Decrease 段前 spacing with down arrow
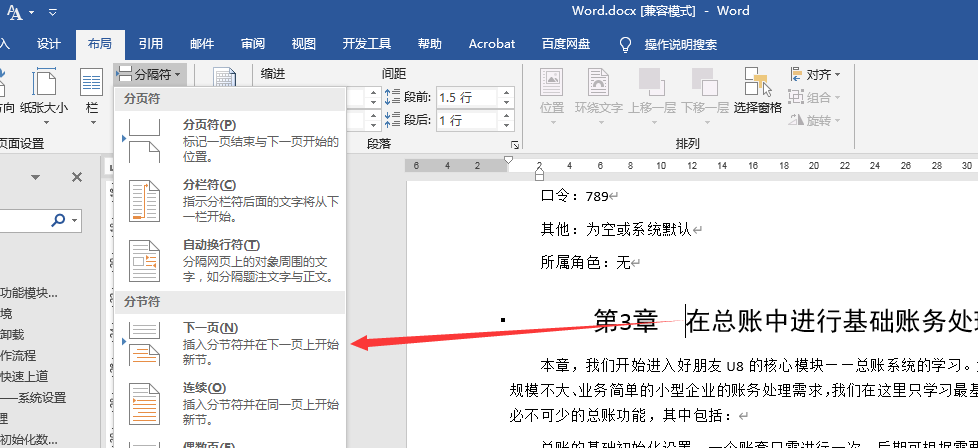This screenshot has height=448, width=978. 506,102
